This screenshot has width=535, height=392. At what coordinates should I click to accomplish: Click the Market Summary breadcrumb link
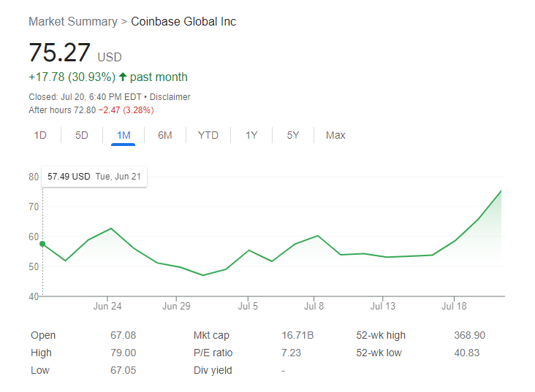click(72, 21)
